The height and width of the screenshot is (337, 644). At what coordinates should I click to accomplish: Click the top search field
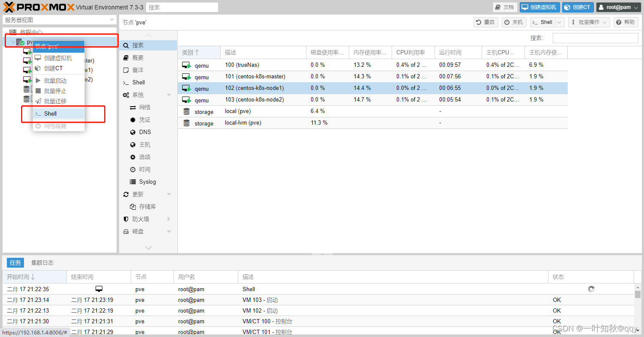(x=182, y=7)
